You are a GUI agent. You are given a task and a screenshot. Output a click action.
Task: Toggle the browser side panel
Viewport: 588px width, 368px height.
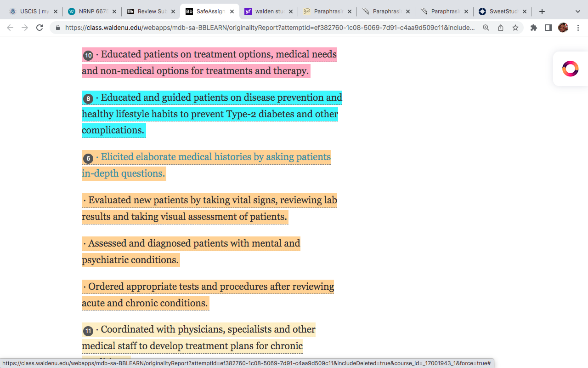click(548, 28)
